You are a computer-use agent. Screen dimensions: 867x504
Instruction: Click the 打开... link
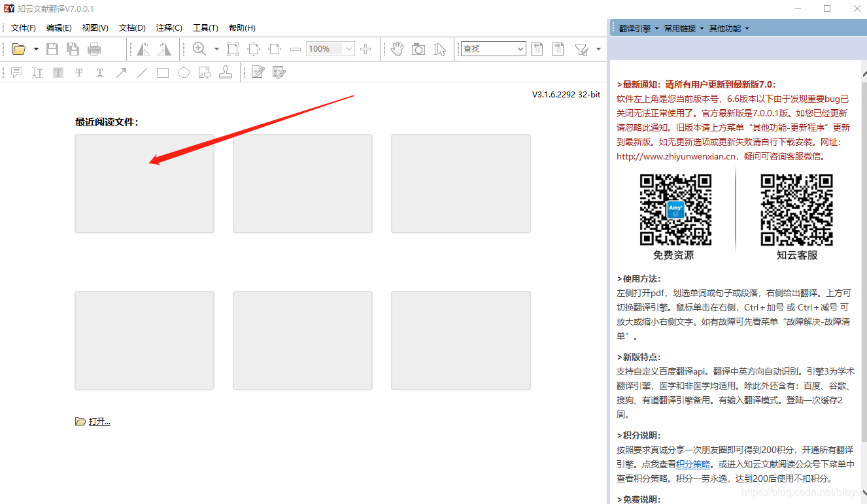coord(99,420)
